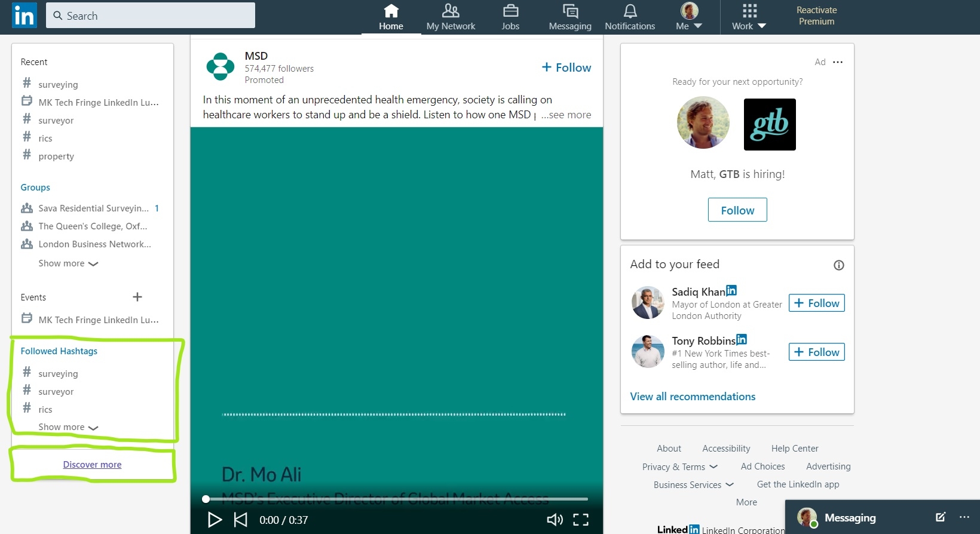Open Messaging in top navigation
Viewport: 980px width, 534px height.
click(570, 17)
